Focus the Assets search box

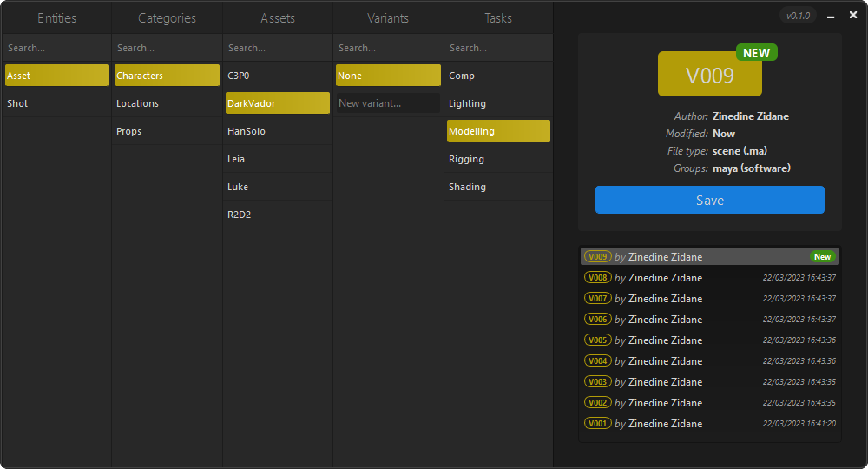point(277,48)
